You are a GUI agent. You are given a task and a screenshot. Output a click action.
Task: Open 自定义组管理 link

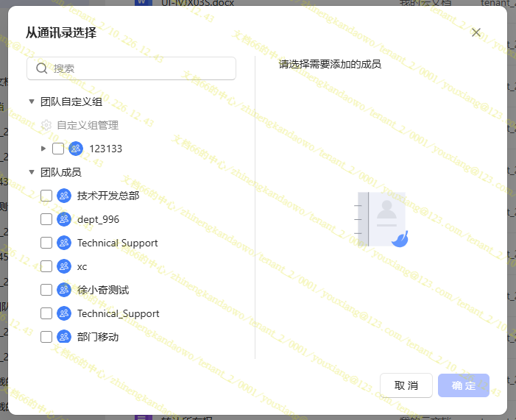pyautogui.click(x=87, y=125)
